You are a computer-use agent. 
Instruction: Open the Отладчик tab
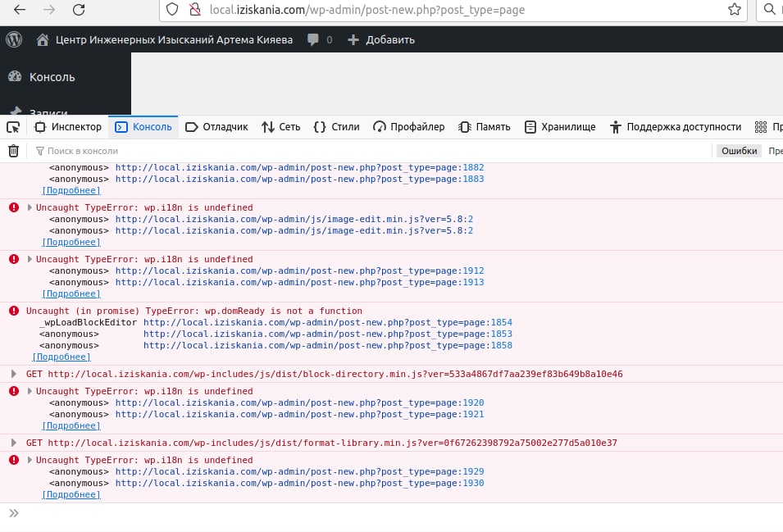point(216,127)
